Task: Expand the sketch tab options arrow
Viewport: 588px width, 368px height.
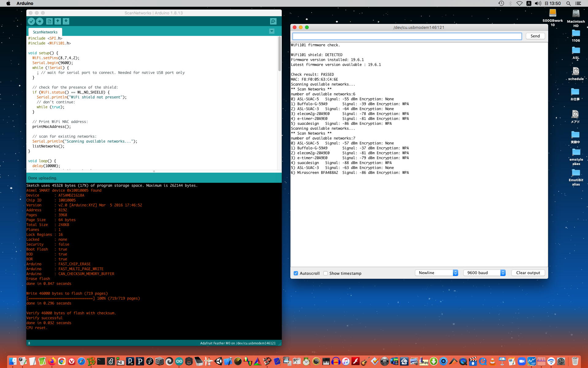Action: (x=272, y=31)
